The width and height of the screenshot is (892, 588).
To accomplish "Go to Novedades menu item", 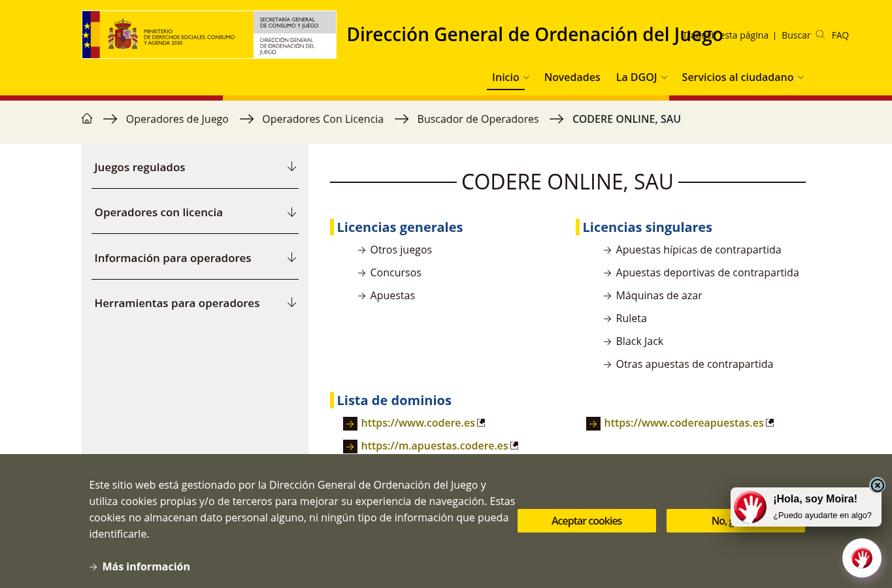I will click(x=572, y=77).
